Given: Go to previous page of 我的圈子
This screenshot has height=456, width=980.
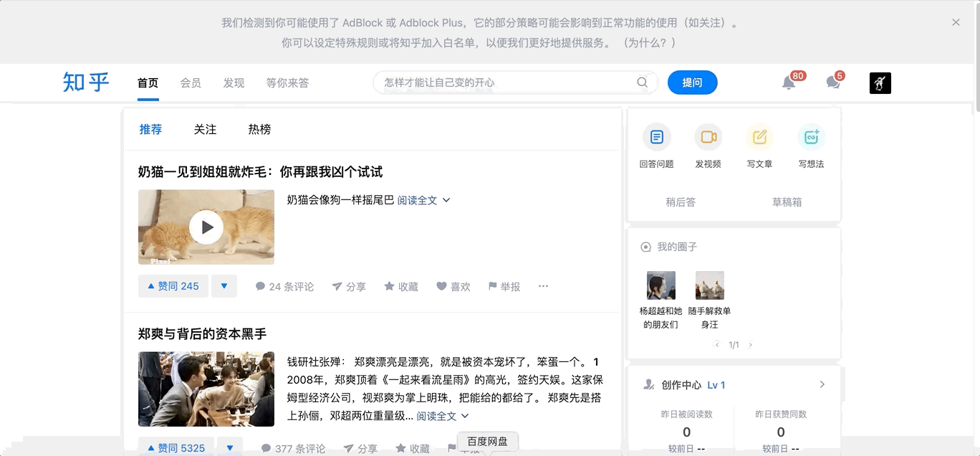Looking at the screenshot, I should [x=717, y=345].
